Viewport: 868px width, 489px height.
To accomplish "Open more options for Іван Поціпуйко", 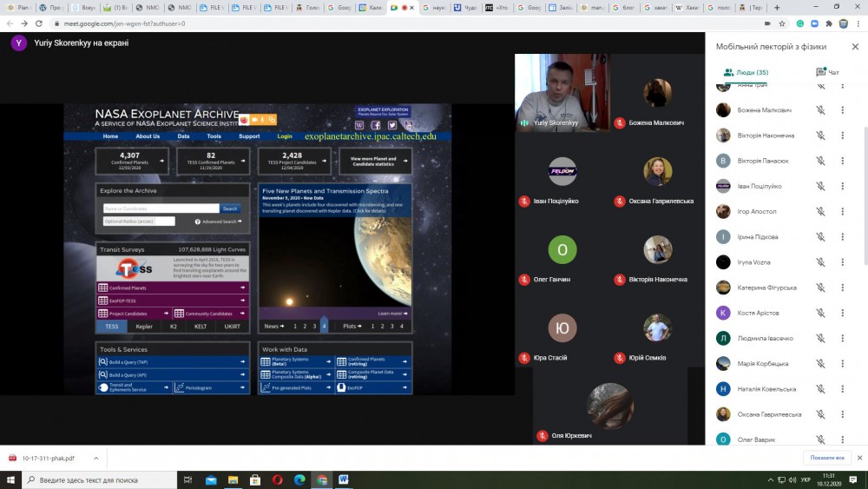I will tap(843, 186).
